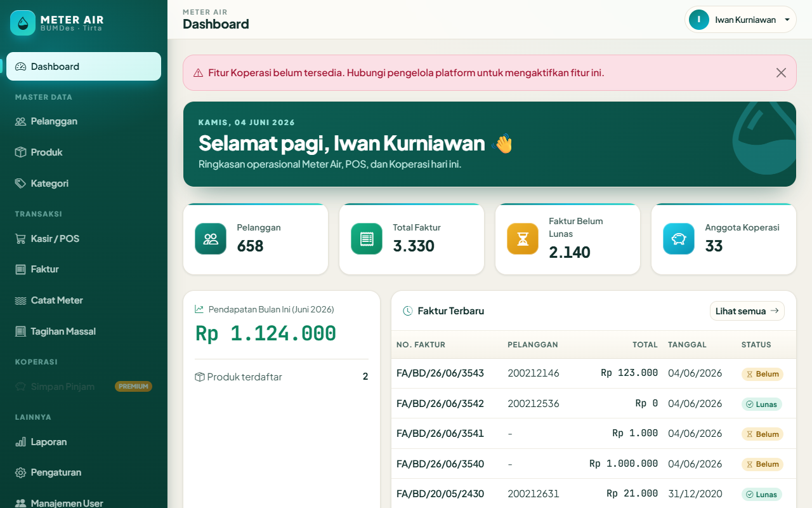Click customer number 200212536

pos(534,404)
